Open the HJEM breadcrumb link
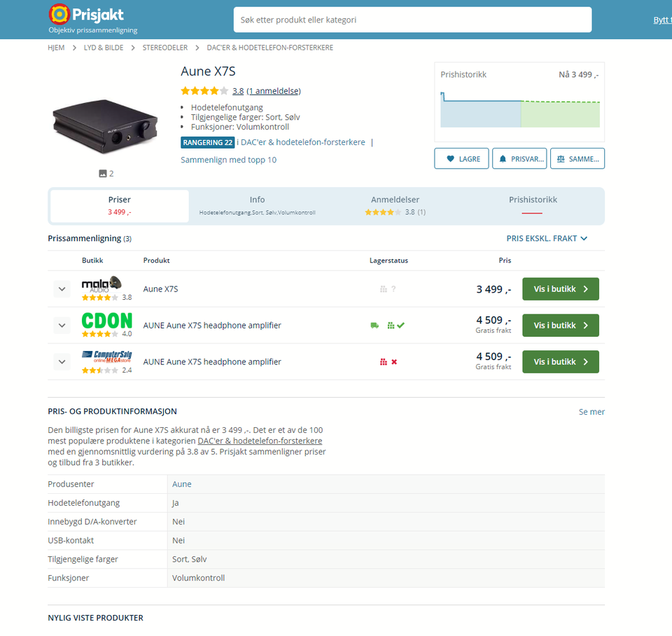This screenshot has height=636, width=672. click(x=56, y=48)
